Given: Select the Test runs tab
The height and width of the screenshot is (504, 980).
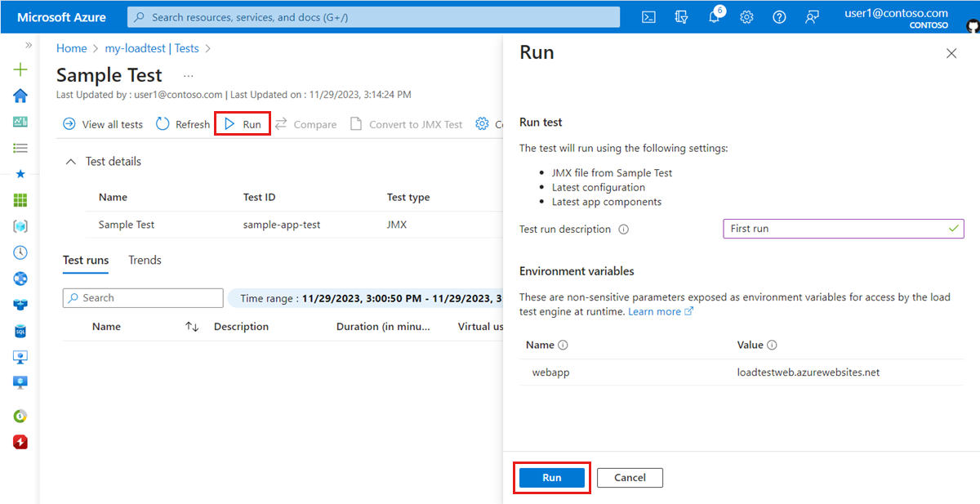Looking at the screenshot, I should 85,260.
